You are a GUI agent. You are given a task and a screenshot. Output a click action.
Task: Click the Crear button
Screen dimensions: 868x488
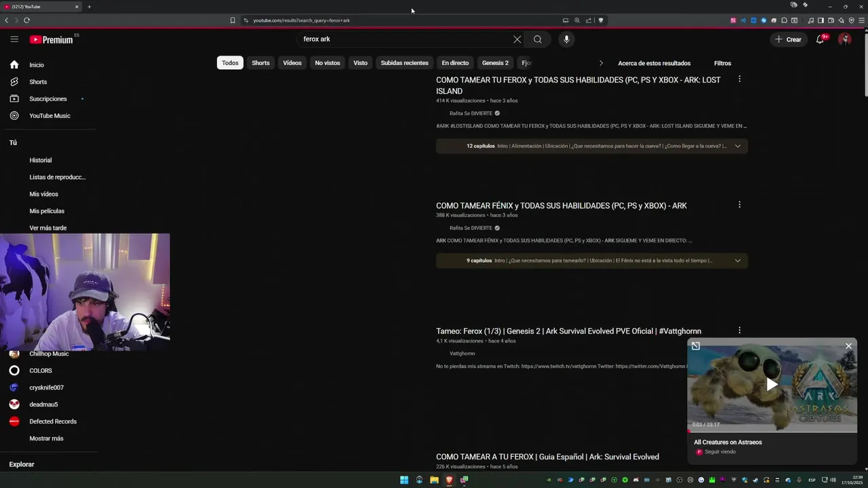pos(789,39)
